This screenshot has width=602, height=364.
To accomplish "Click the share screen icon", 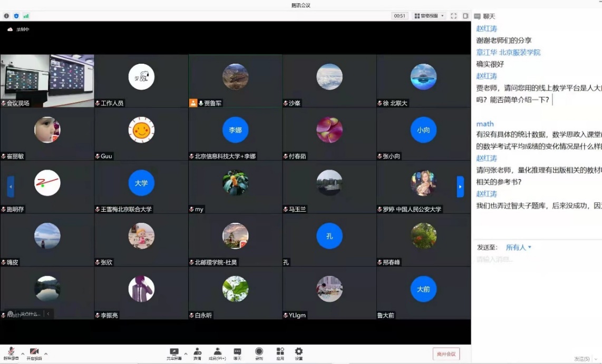I will point(174,352).
